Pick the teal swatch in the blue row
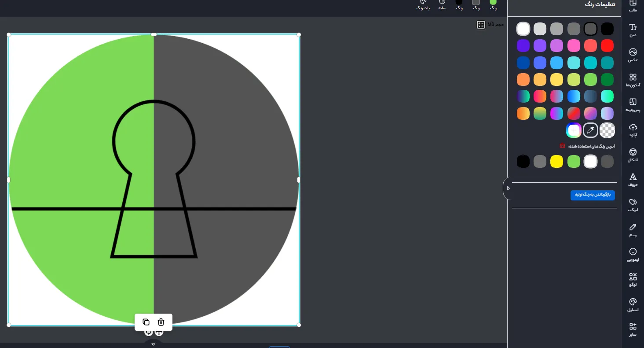The height and width of the screenshot is (348, 644). click(x=607, y=63)
